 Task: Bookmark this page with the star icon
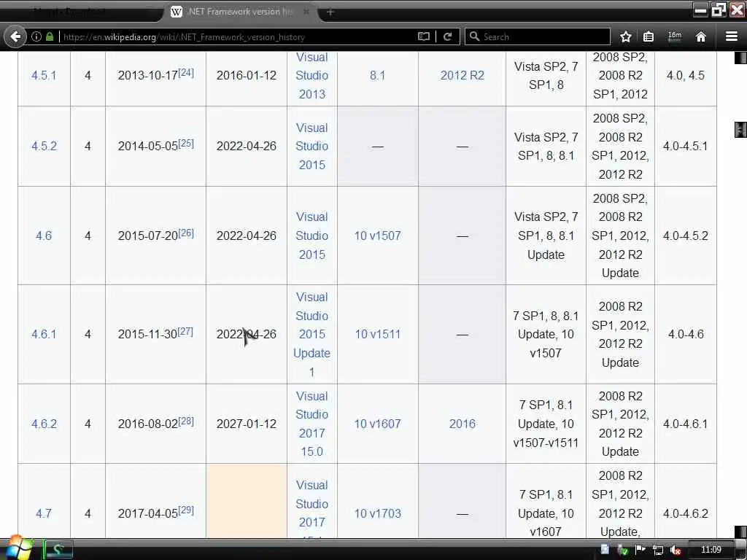coord(625,36)
